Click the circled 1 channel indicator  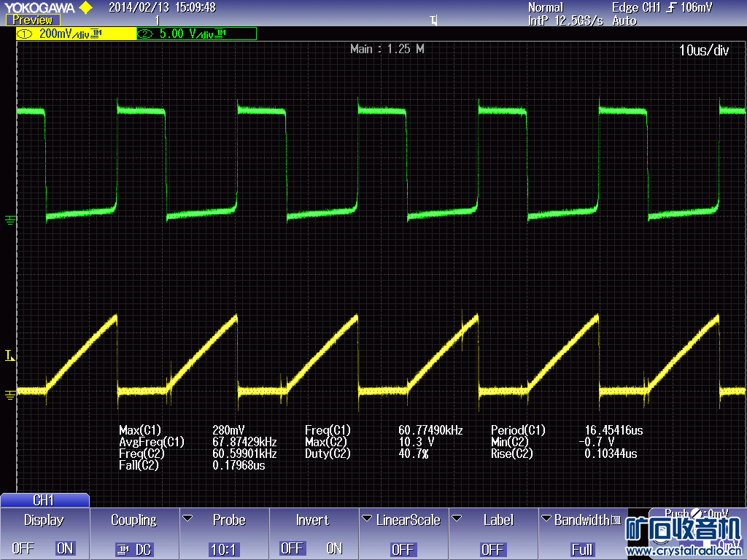pos(25,34)
